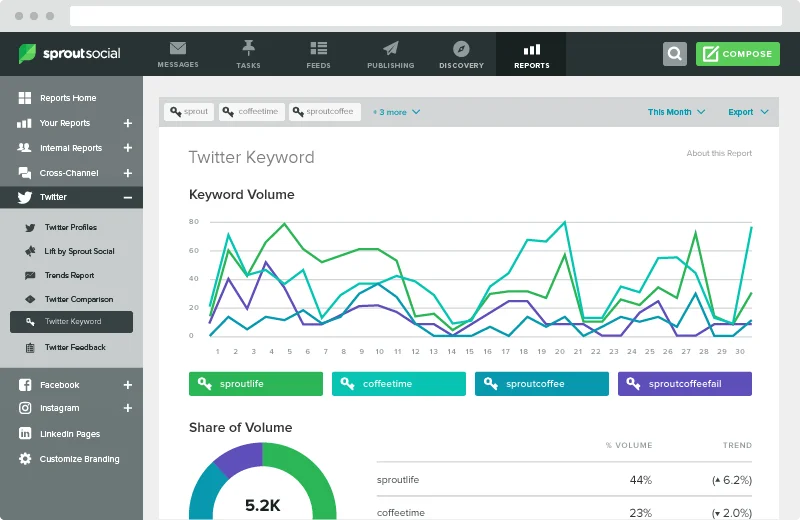
Task: Open the Messages envelope icon
Action: click(x=178, y=48)
